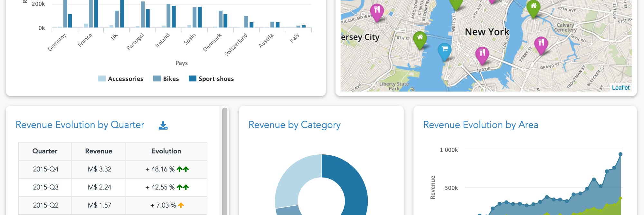
Task: Click the Portugal axis label
Action: coord(135,42)
